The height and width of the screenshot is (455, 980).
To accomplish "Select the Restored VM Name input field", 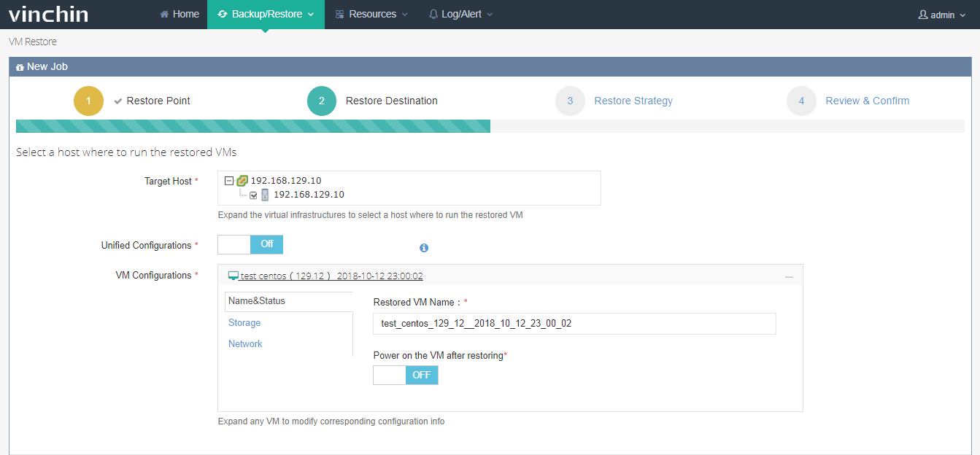I will (x=574, y=324).
